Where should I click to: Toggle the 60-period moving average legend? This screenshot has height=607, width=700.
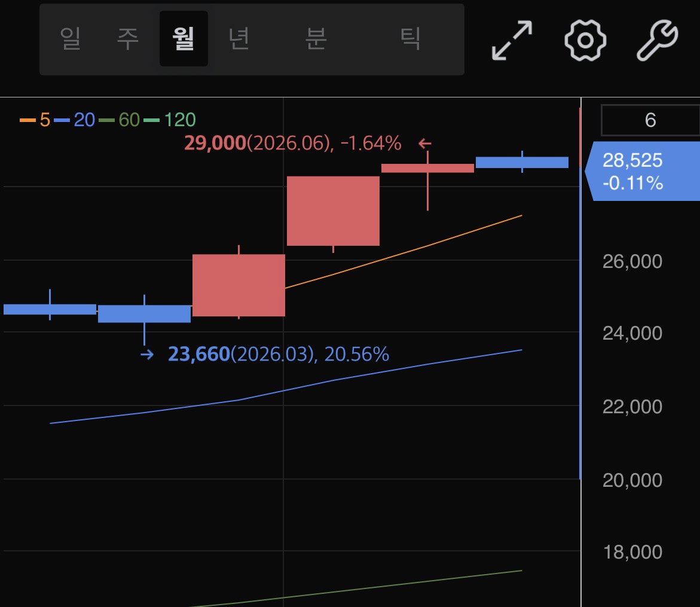tap(119, 120)
